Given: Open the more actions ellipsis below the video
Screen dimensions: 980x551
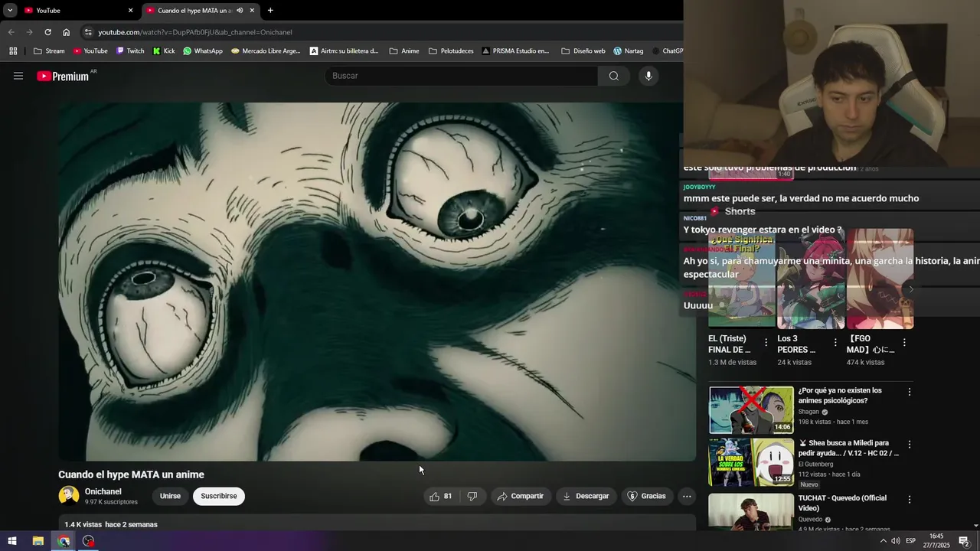Looking at the screenshot, I should click(x=687, y=496).
